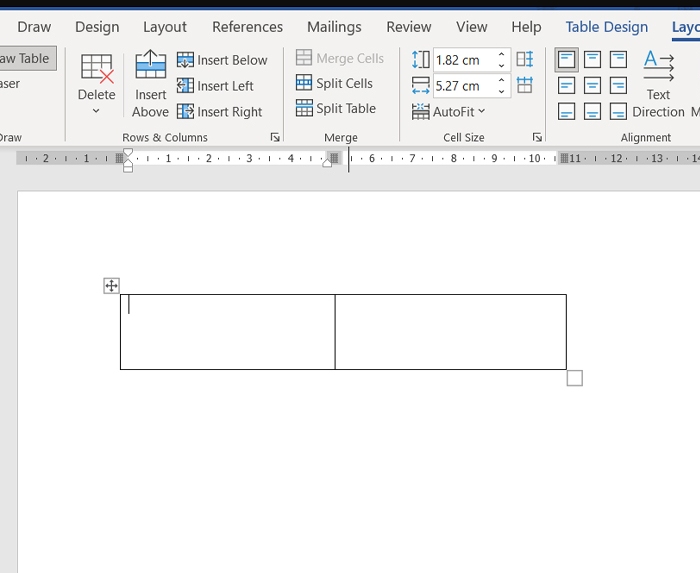The height and width of the screenshot is (573, 700).
Task: Open the Mailings tab
Action: [334, 27]
